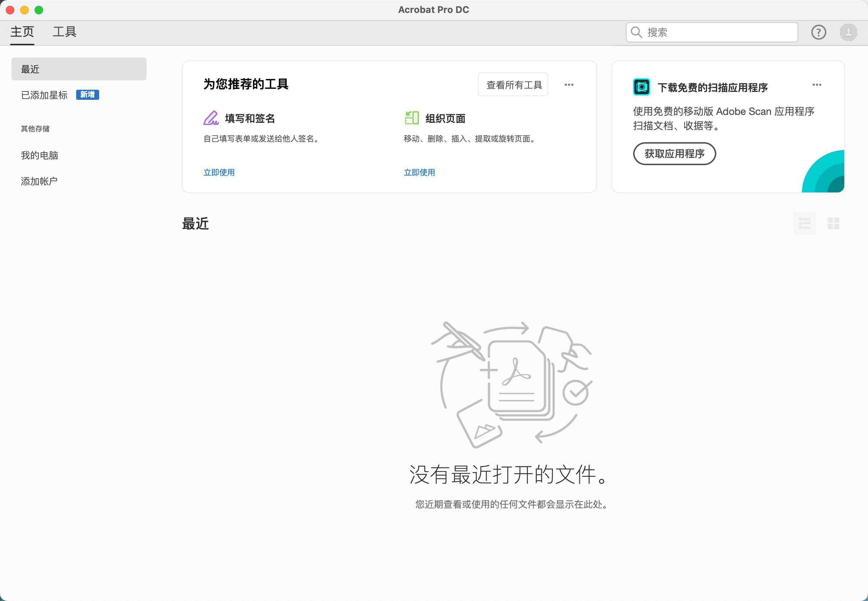Click the Adobe Scan app icon
Screen dimensions: 868x601
coord(641,87)
